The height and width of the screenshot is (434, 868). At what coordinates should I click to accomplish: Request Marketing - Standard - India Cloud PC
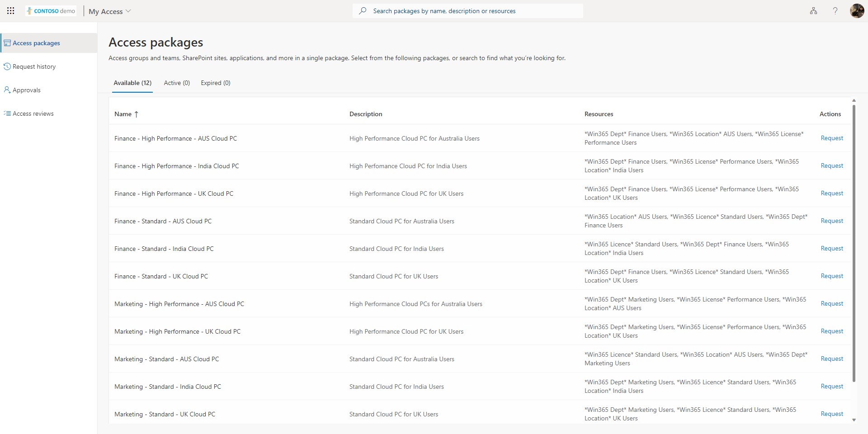[831, 386]
